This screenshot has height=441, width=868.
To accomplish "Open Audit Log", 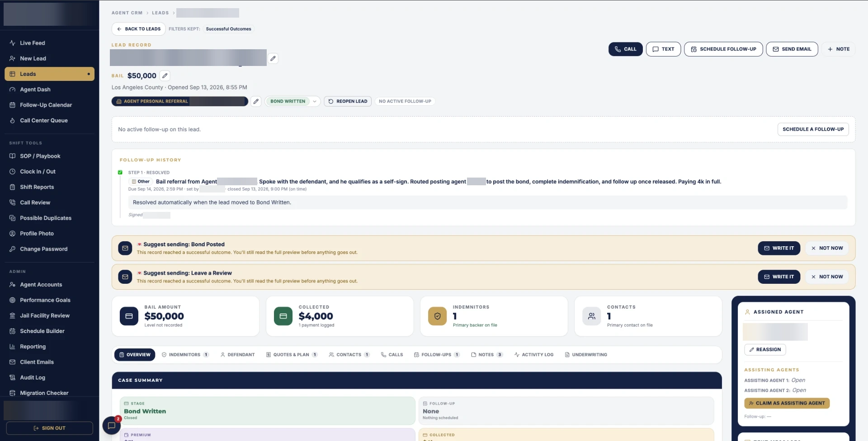I will pyautogui.click(x=49, y=377).
